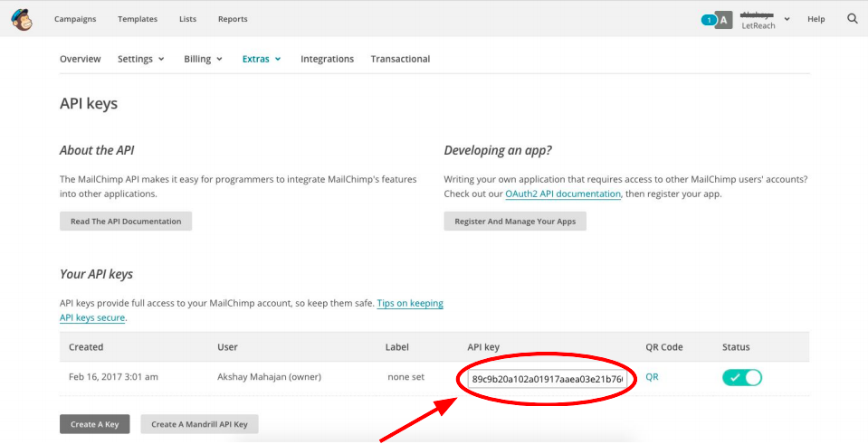Click the 'Status' column header
The height and width of the screenshot is (444, 868).
coord(736,347)
